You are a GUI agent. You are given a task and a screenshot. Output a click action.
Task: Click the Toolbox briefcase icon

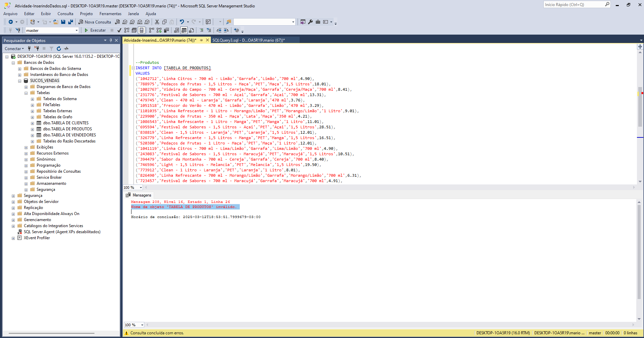(318, 22)
